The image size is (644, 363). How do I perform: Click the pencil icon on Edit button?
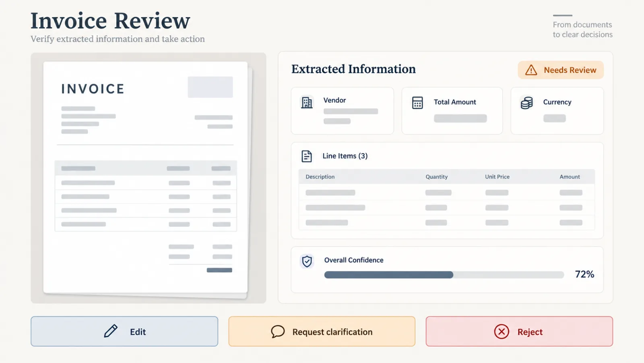tap(111, 331)
